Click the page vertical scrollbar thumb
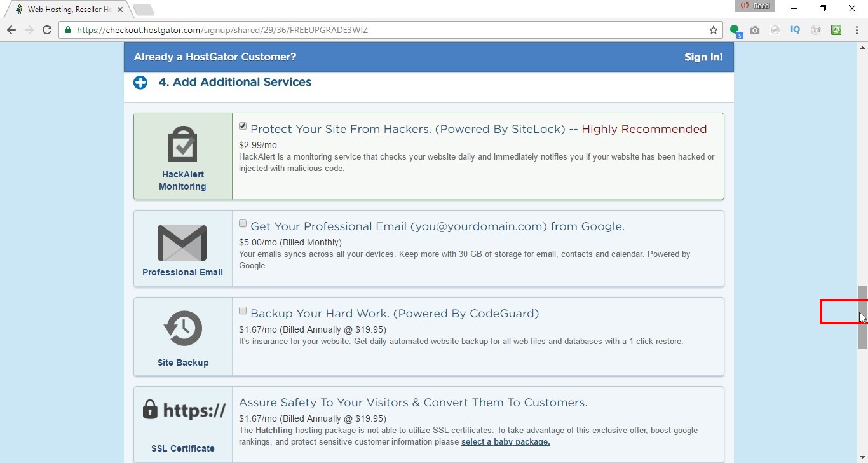868x463 pixels. pyautogui.click(x=863, y=317)
